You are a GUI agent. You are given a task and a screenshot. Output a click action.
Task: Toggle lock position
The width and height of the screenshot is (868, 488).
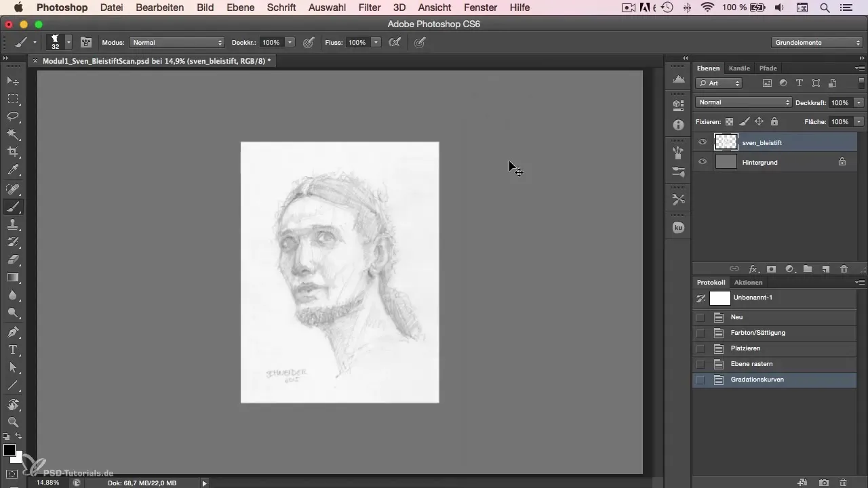click(759, 122)
